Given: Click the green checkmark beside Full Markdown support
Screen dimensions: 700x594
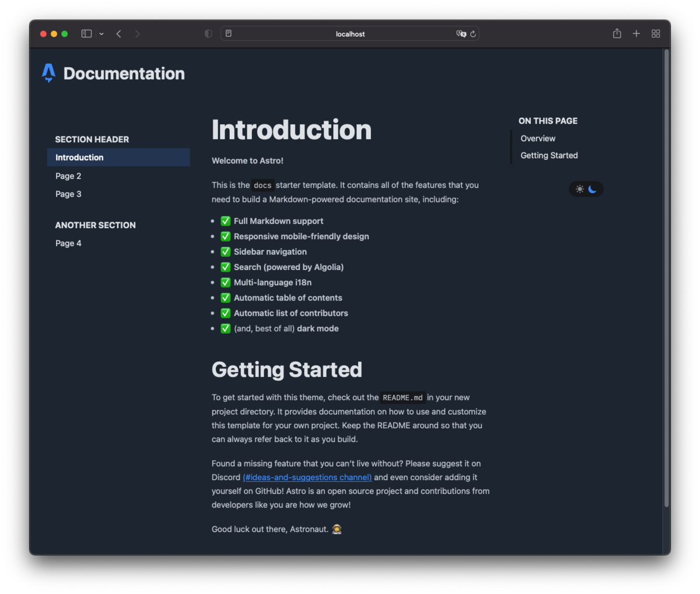Looking at the screenshot, I should [x=225, y=221].
